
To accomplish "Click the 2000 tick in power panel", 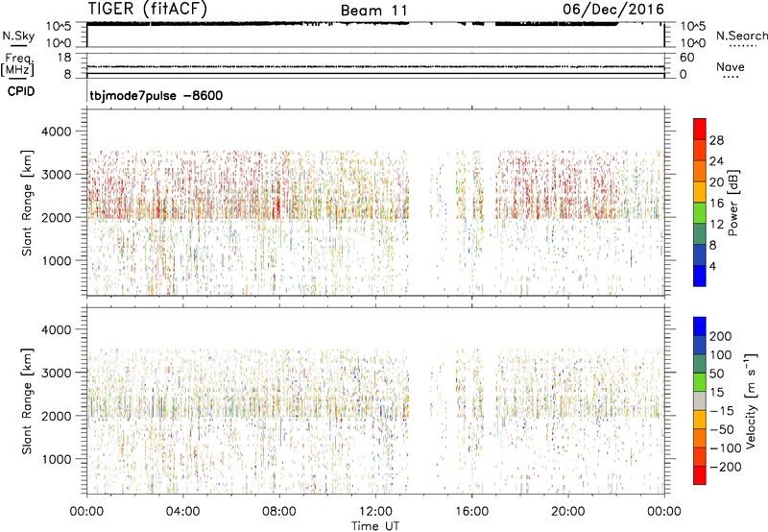I will click(57, 217).
